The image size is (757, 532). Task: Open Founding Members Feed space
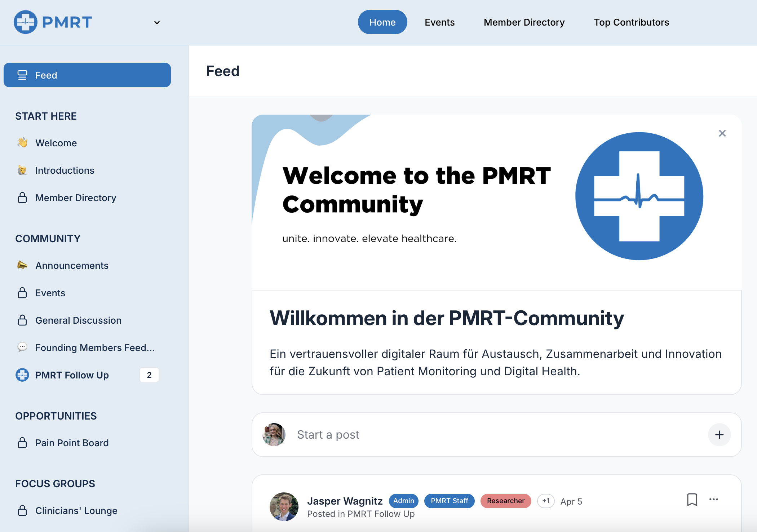point(95,347)
